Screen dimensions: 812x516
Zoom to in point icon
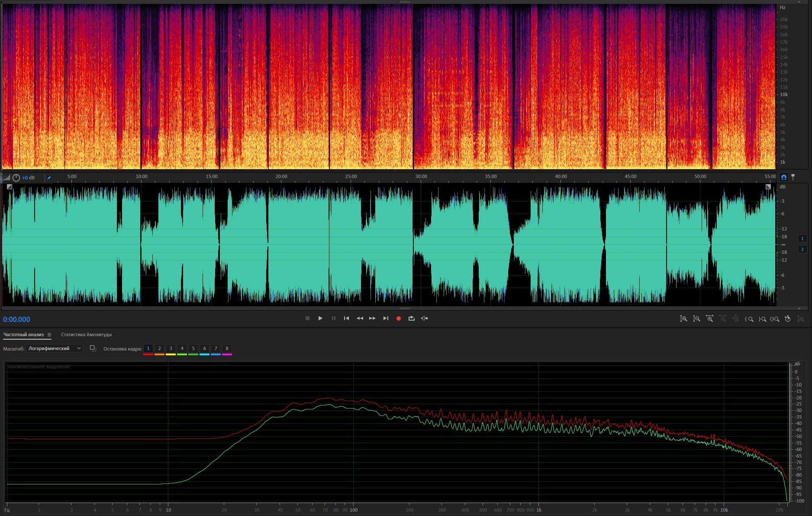(x=749, y=319)
